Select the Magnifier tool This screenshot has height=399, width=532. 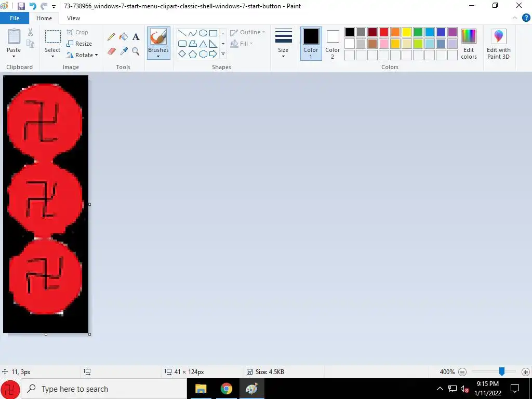click(136, 51)
